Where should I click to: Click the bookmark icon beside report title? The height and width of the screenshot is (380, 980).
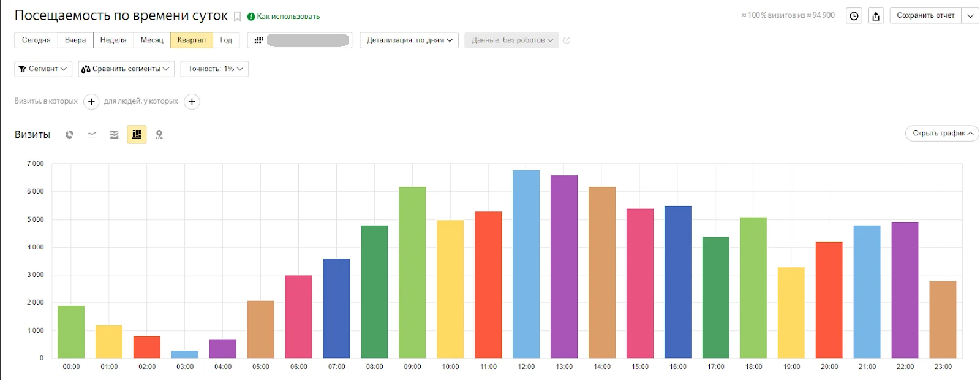[x=237, y=17]
